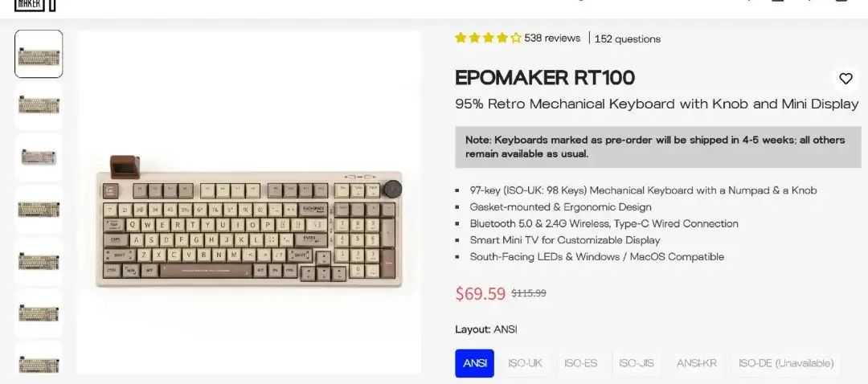Open the 152 questions link

pos(627,39)
